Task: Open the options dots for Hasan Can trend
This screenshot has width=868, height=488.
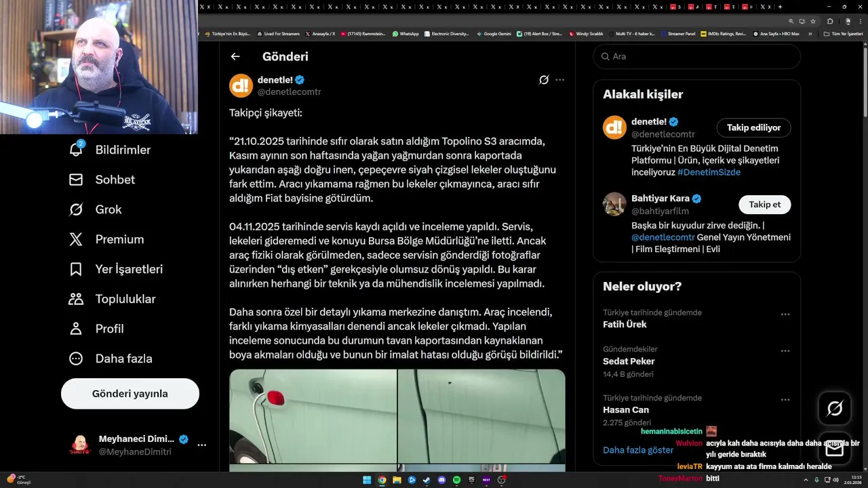Action: [785, 400]
